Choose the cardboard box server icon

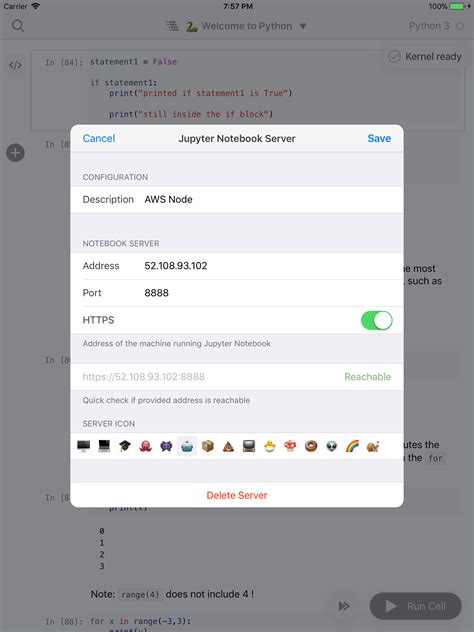point(208,446)
